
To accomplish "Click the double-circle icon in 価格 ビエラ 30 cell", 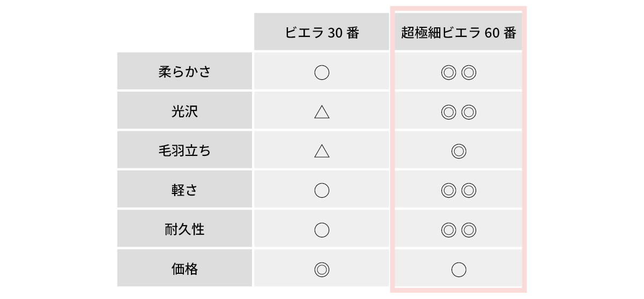I will click(321, 270).
